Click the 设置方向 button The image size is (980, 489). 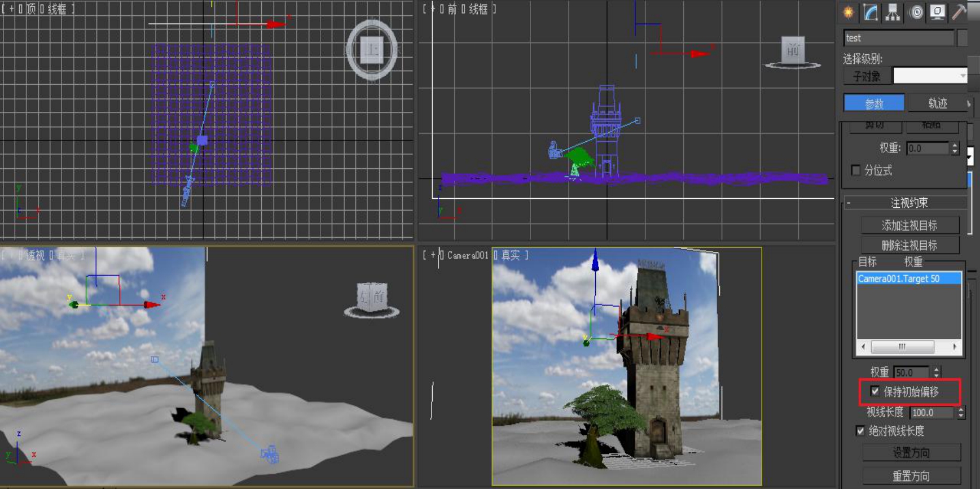(911, 453)
